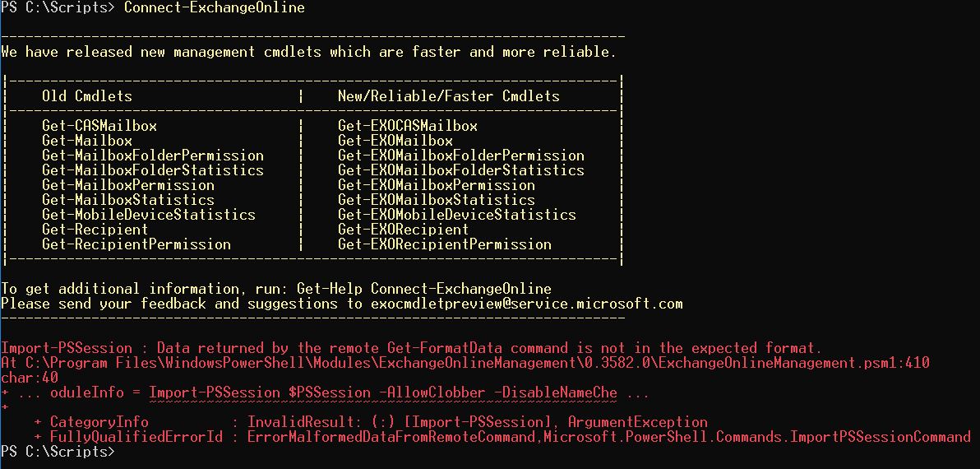The width and height of the screenshot is (980, 469).
Task: Click the Get-CASMailbox old cmdlet text
Action: coord(99,126)
